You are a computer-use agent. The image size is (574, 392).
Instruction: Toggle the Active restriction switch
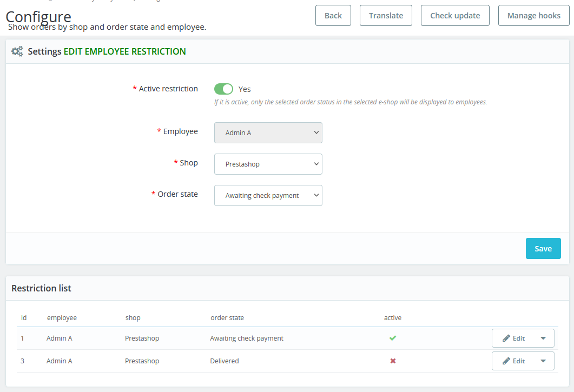point(223,89)
